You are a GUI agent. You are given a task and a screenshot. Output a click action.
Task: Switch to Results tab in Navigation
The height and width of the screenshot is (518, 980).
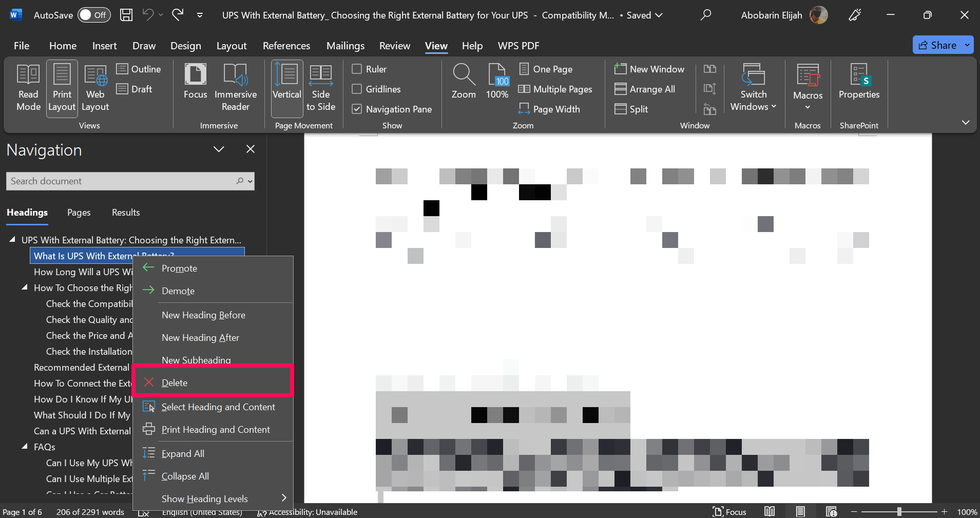[126, 213]
